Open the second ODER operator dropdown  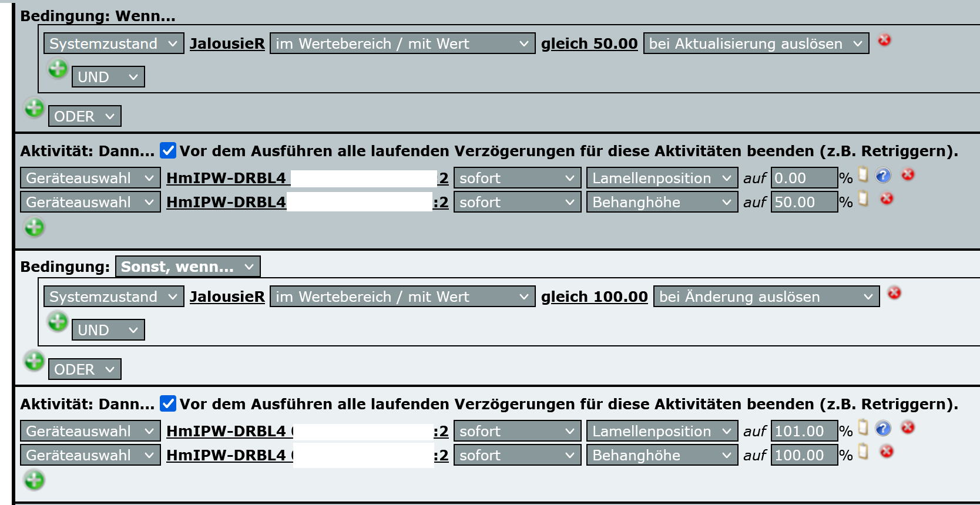click(x=85, y=369)
